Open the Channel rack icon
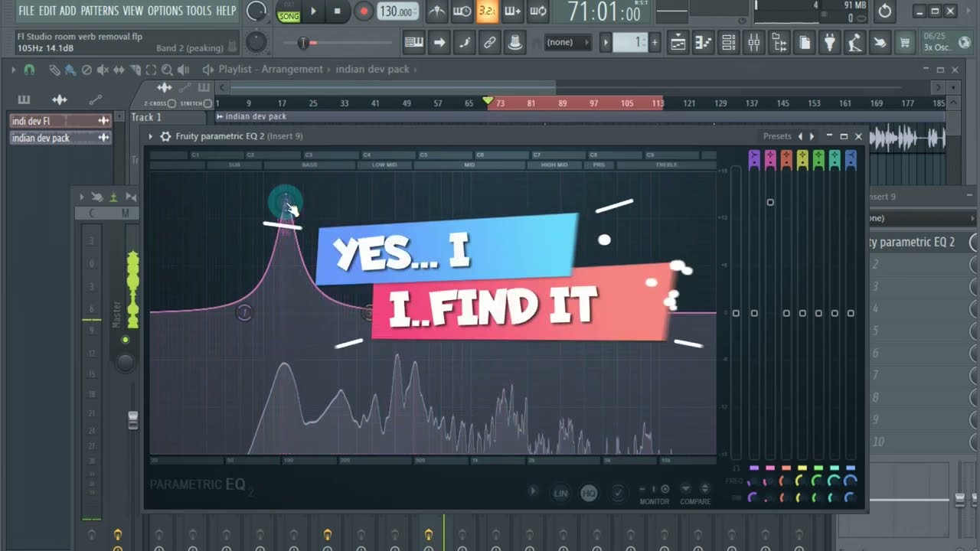This screenshot has height=551, width=980. tap(729, 43)
